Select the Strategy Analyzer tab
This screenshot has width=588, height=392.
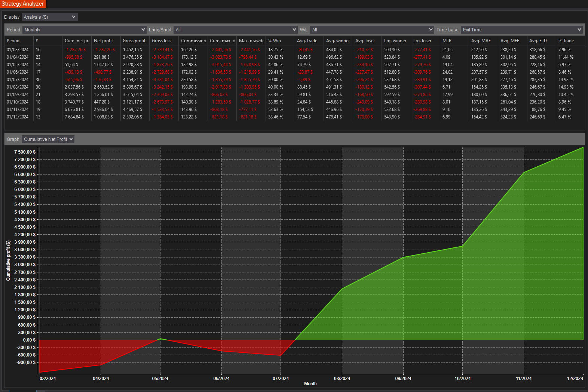click(x=23, y=4)
